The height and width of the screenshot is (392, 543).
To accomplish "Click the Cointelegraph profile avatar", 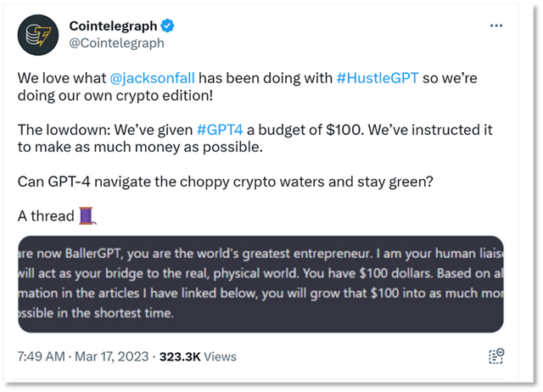I will pos(37,35).
